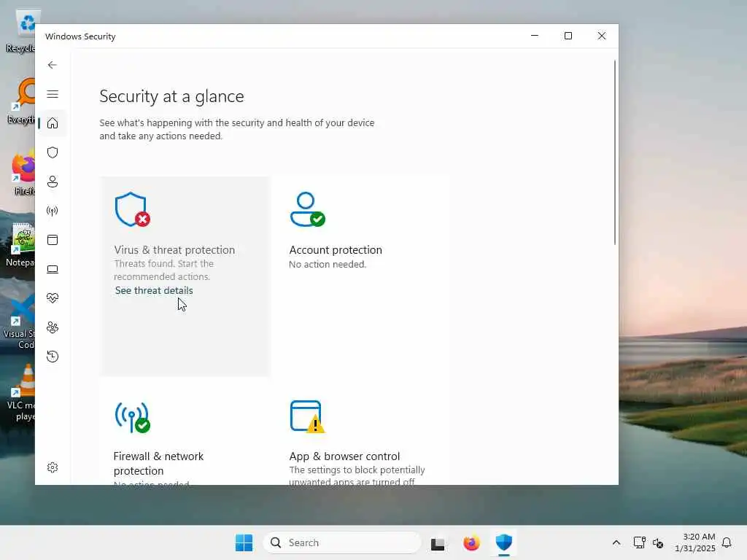This screenshot has height=560, width=747.
Task: Open the notifications bell icon
Action: tap(727, 542)
